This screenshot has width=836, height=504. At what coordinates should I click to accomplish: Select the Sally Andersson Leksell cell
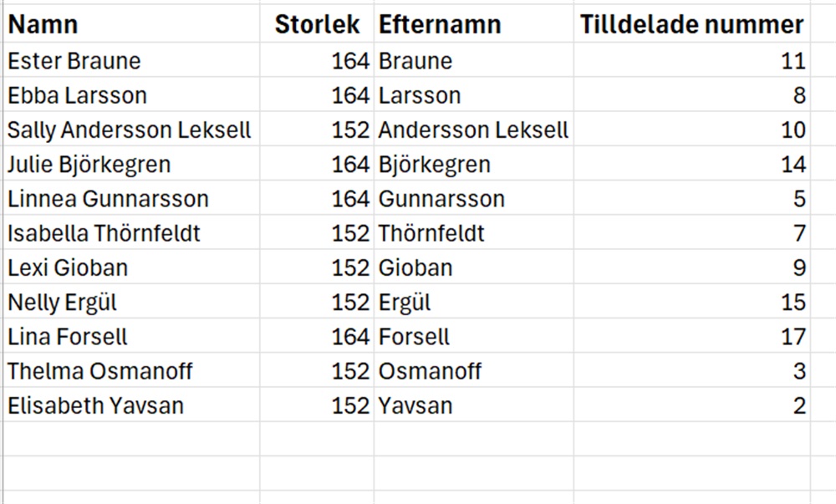point(130,130)
